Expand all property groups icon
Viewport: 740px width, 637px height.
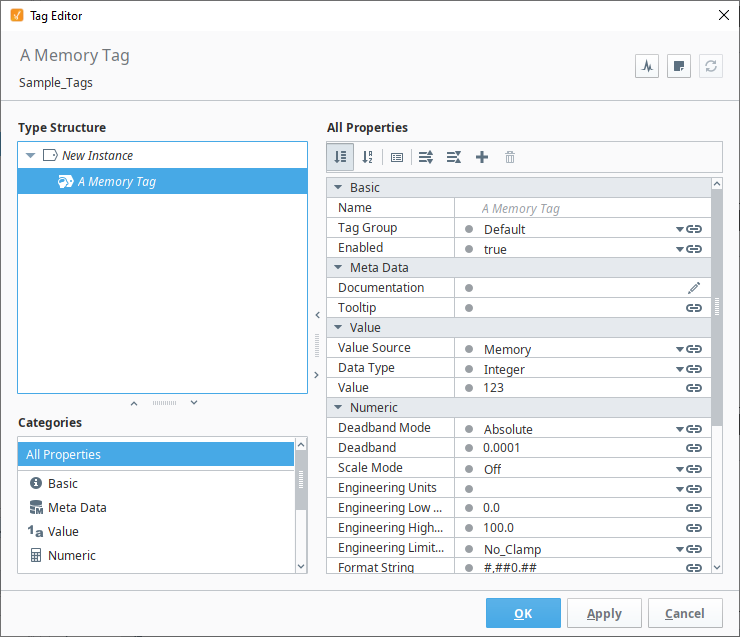pos(426,157)
